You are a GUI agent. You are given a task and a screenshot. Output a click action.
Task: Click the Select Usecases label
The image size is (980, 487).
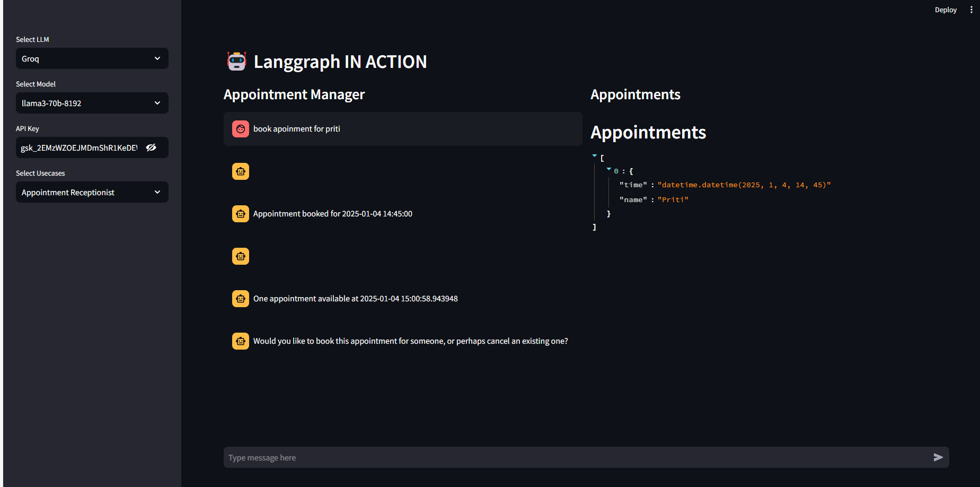[40, 173]
